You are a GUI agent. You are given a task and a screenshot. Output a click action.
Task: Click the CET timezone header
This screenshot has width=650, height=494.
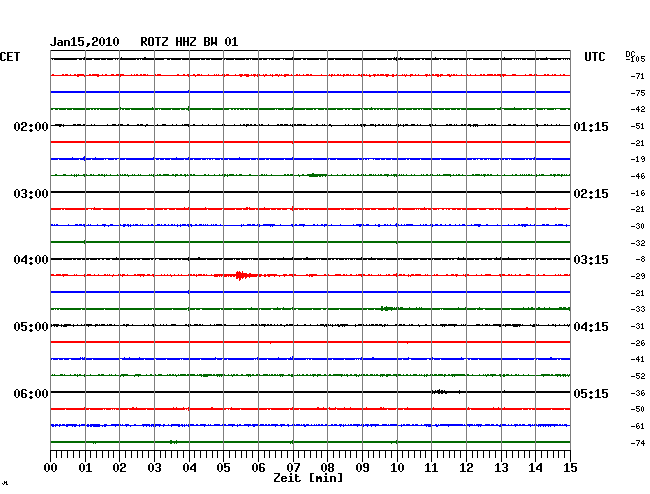[10, 57]
